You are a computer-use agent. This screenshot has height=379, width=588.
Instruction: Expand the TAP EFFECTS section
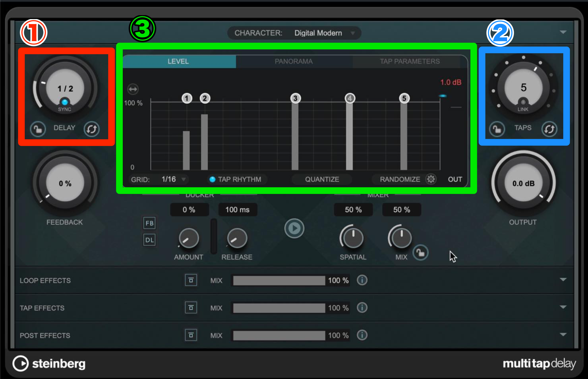coord(563,307)
